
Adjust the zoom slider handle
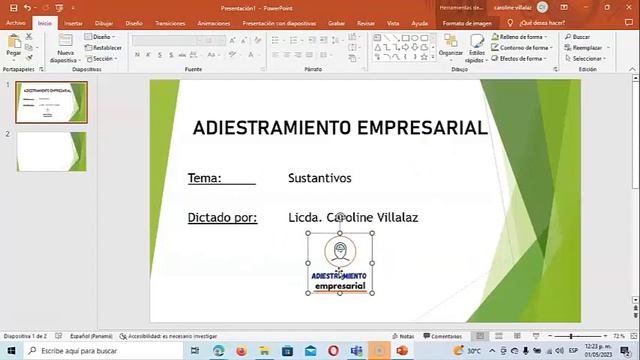coord(571,336)
